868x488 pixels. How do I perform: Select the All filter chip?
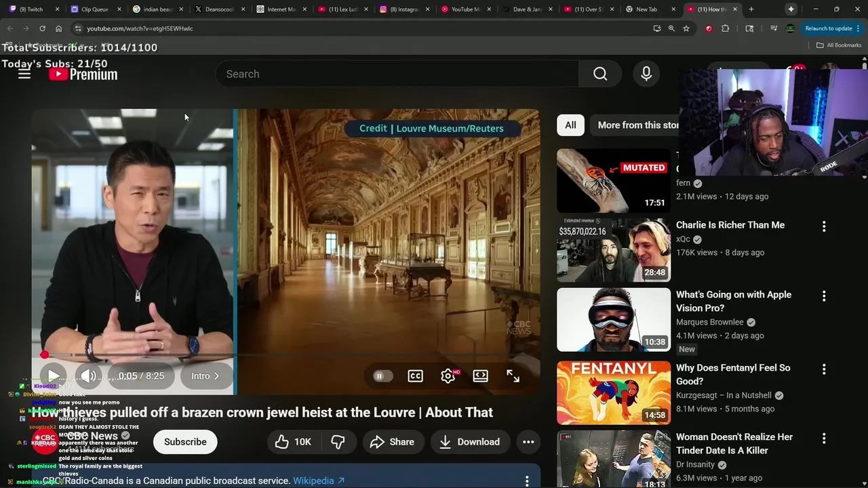(x=570, y=125)
